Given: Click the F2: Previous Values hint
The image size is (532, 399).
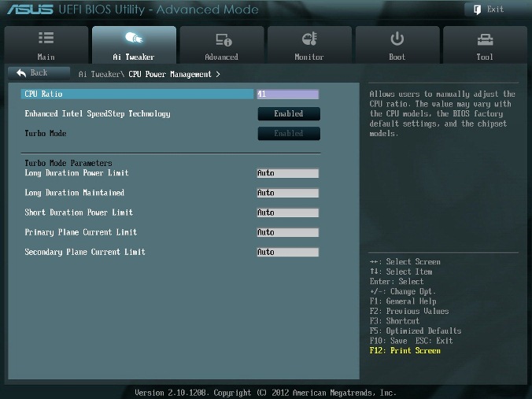Looking at the screenshot, I should [409, 311].
